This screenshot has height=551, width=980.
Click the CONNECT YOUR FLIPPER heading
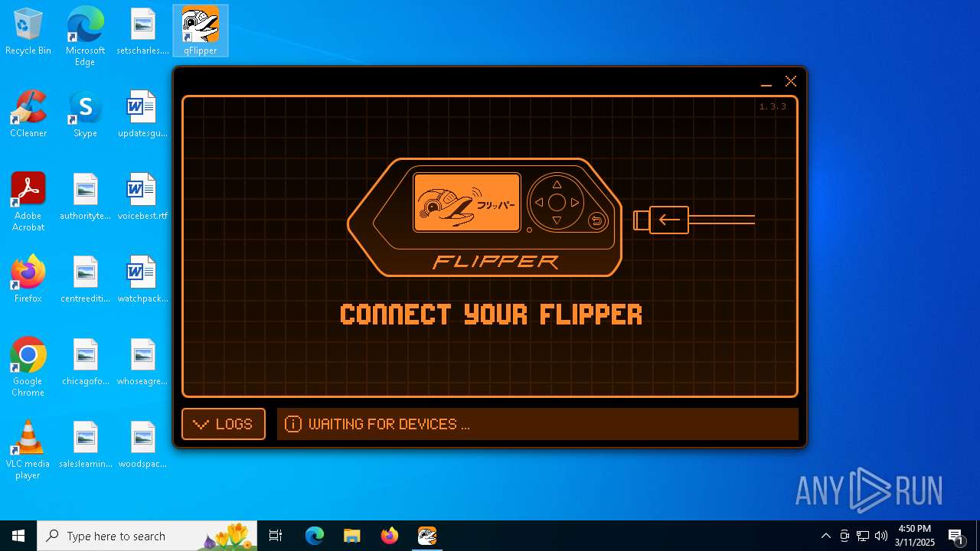pos(491,314)
